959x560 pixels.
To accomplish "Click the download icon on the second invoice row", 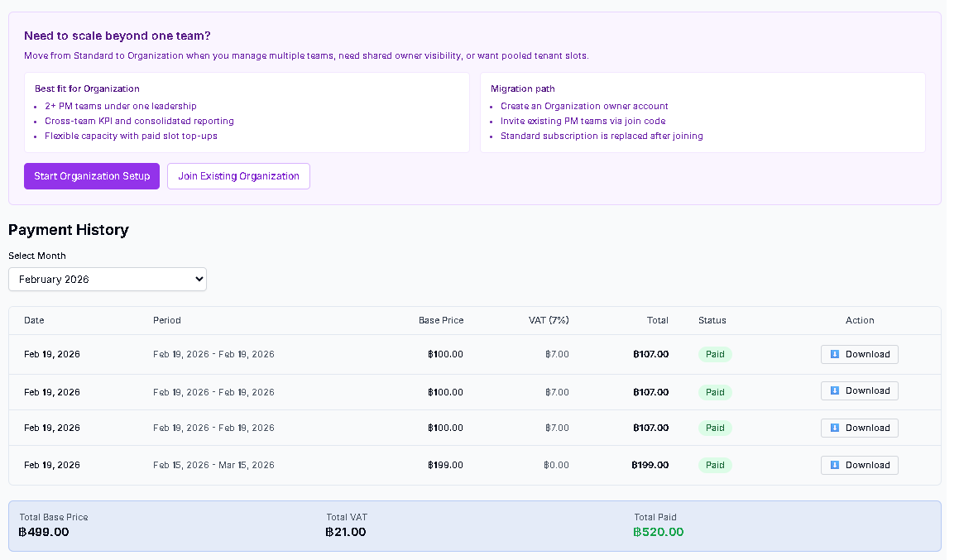I will 833,390.
